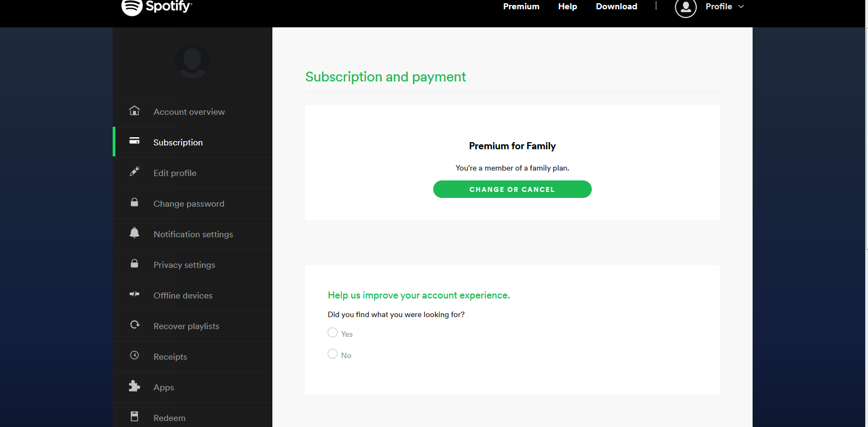The height and width of the screenshot is (427, 868).
Task: Click the Help navigation link
Action: pos(567,7)
